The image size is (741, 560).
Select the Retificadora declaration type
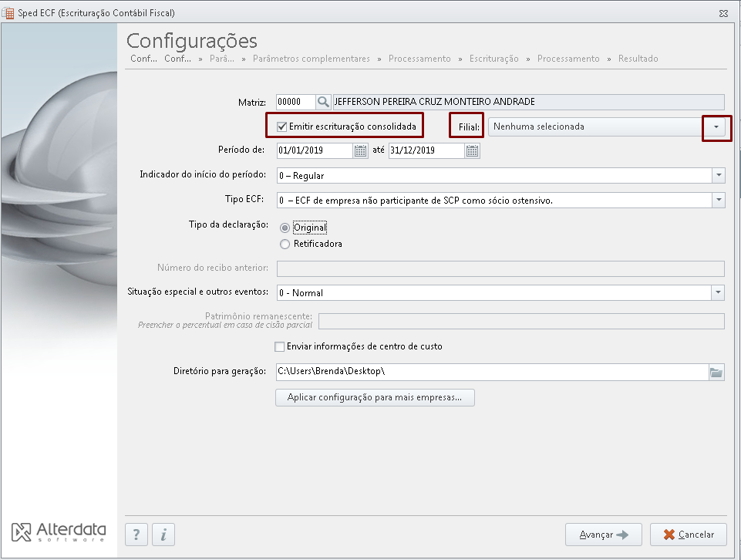pos(285,244)
